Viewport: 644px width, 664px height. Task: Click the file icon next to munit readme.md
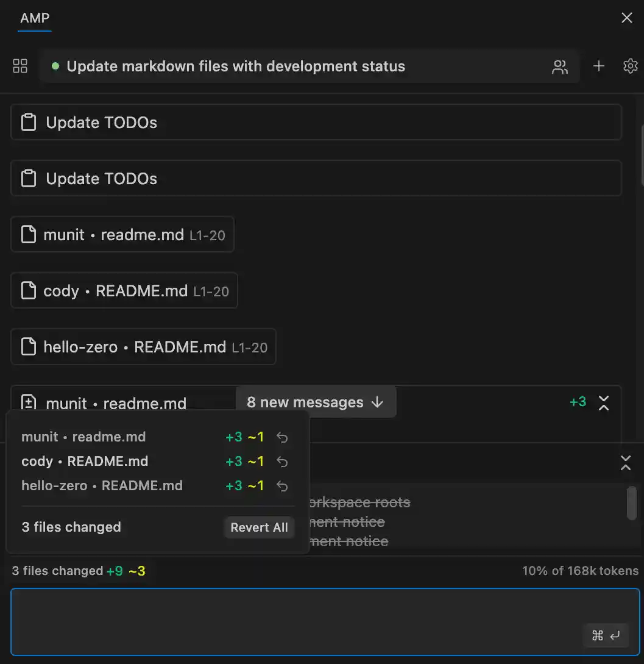click(x=28, y=234)
